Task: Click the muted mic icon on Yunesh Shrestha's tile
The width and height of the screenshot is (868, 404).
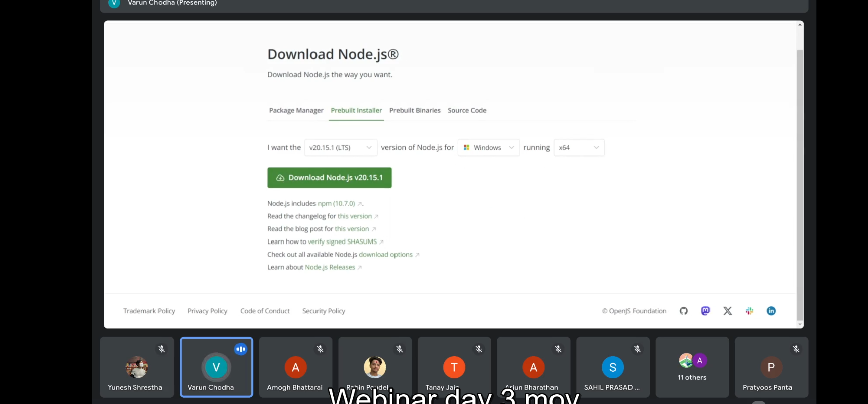Action: (x=162, y=349)
